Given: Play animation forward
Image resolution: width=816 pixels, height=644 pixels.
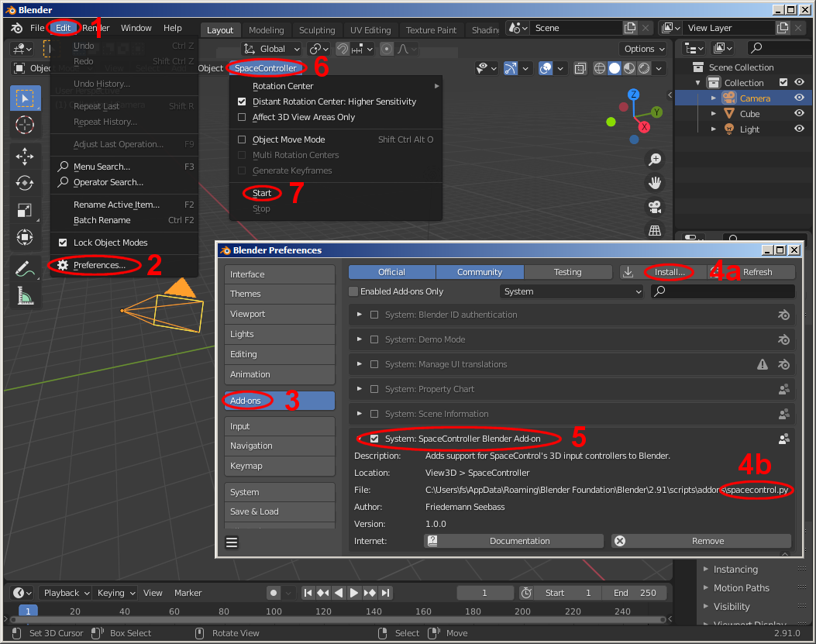Looking at the screenshot, I should point(354,592).
